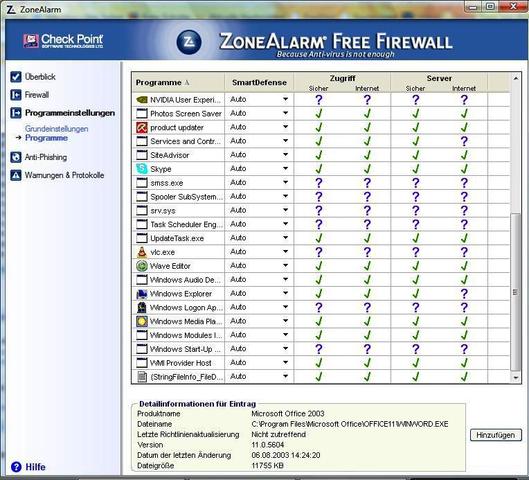
Task: Toggle Zugriff Internet permission for Skype
Action: click(367, 169)
